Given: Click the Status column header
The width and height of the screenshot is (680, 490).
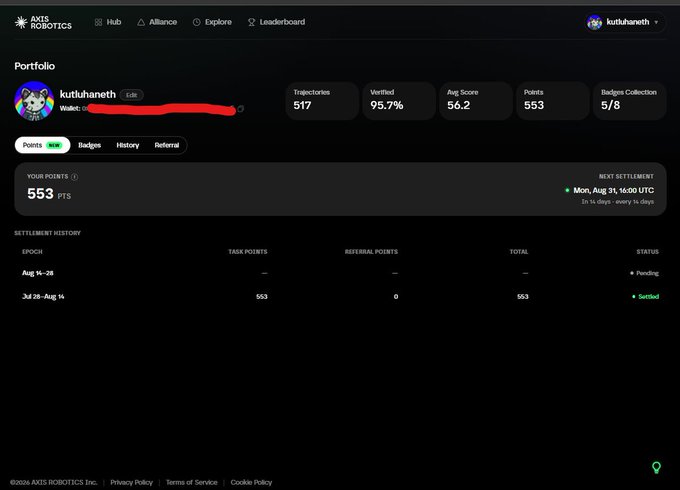Looking at the screenshot, I should click(x=647, y=252).
